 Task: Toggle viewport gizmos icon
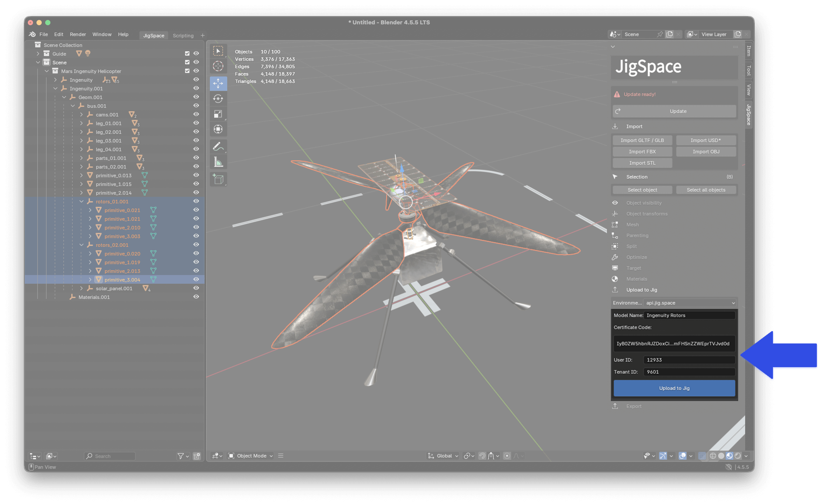[x=663, y=456]
